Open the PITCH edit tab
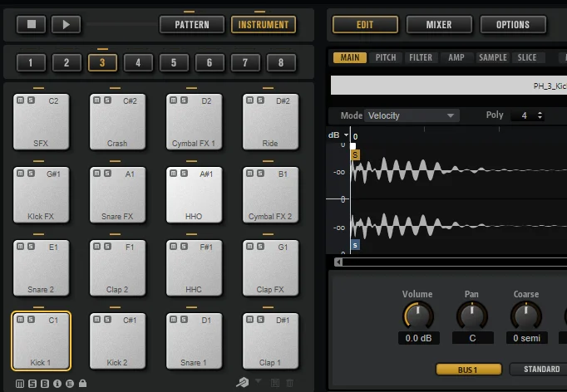The image size is (567, 392). pyautogui.click(x=386, y=57)
